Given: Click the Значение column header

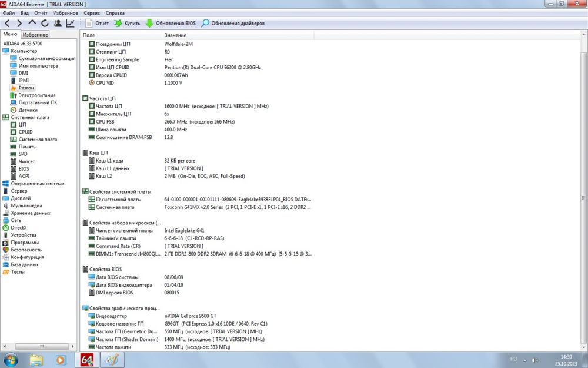Looking at the screenshot, I should 238,35.
